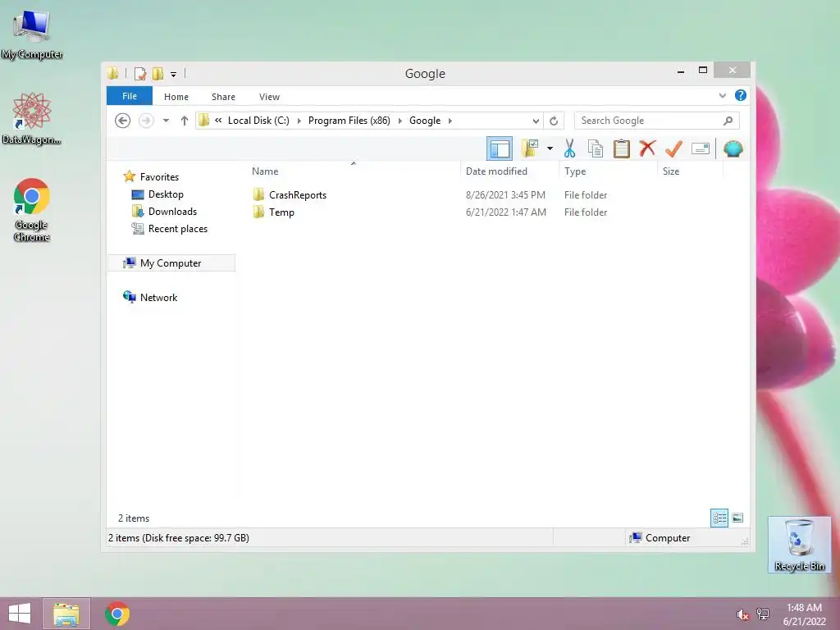Select My Computer in navigation pane
This screenshot has height=630, width=840.
(171, 263)
